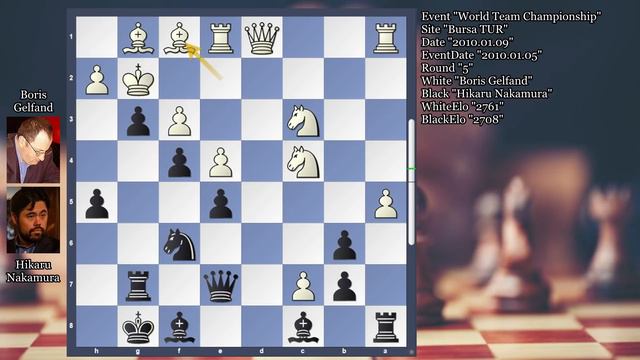Screen dimensions: 640x360
Task: Click the Hikaru Nakamura name label
Action: (x=33, y=271)
